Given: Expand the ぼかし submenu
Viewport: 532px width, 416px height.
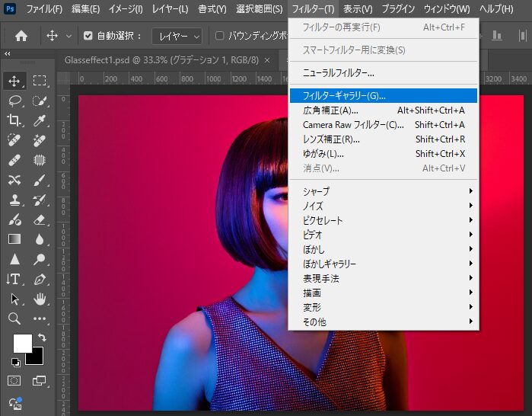Looking at the screenshot, I should (384, 249).
